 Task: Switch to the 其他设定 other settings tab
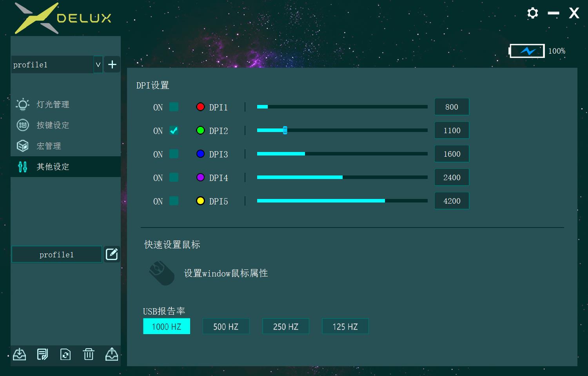pos(52,166)
